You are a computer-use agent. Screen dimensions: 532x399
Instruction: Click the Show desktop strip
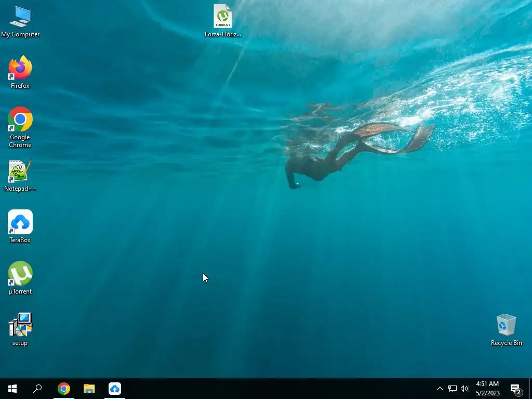tap(530, 389)
